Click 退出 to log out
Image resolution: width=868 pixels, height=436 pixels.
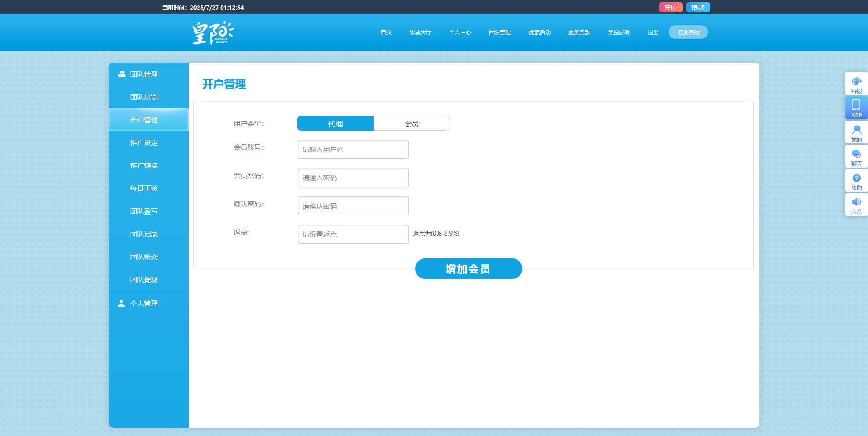(x=653, y=32)
